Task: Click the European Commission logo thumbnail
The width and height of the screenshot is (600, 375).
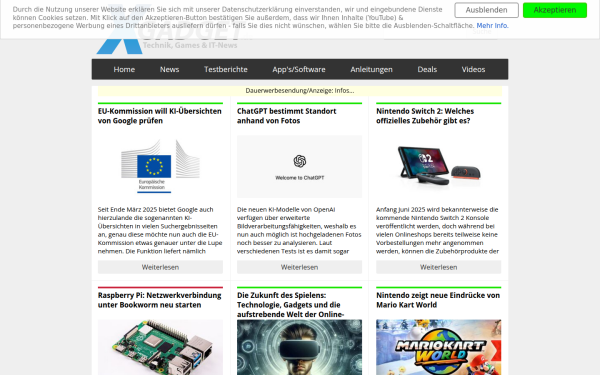Action: pyautogui.click(x=160, y=166)
